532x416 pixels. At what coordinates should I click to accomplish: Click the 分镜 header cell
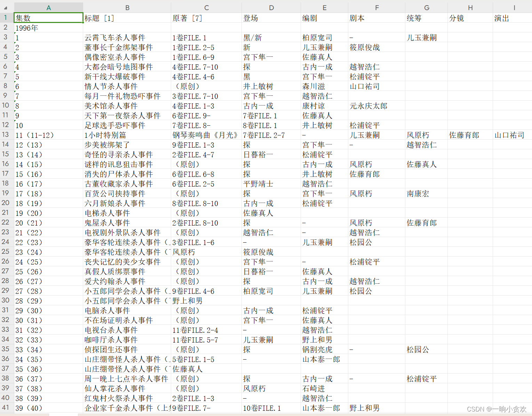470,18
